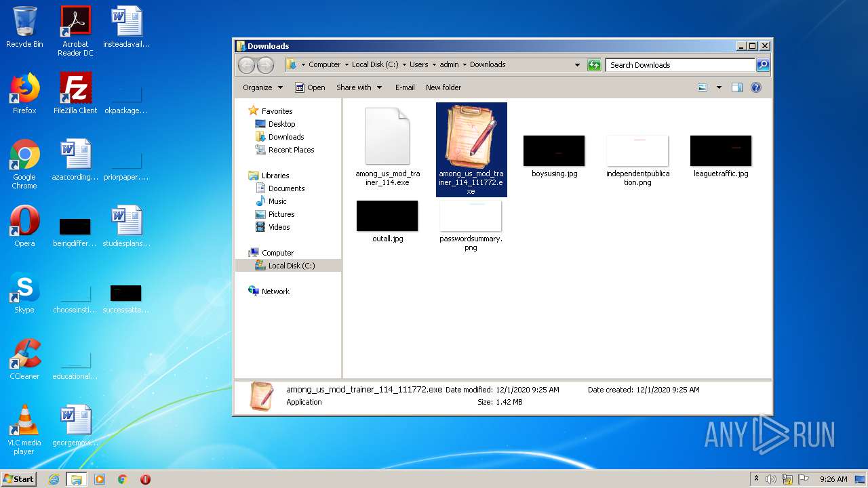Click the Chrome taskbar icon
Viewport: 868px width, 488px height.
(x=122, y=479)
